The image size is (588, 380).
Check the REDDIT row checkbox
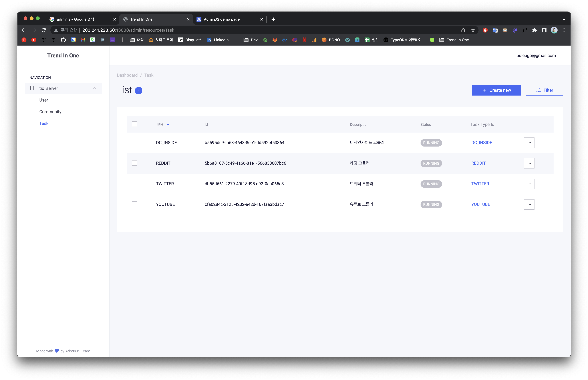pos(134,163)
